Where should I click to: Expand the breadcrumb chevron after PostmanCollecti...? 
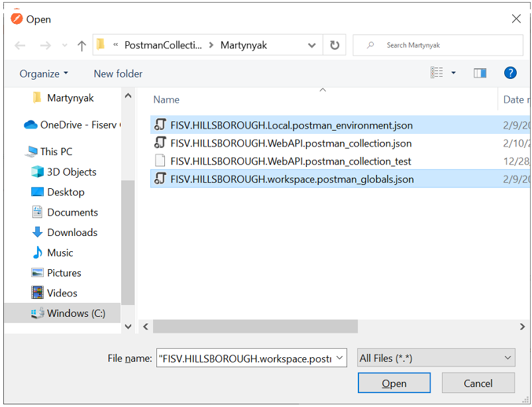[211, 45]
